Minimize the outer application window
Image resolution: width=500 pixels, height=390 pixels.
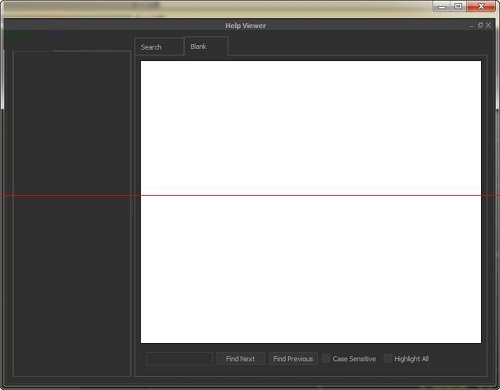tap(442, 6)
